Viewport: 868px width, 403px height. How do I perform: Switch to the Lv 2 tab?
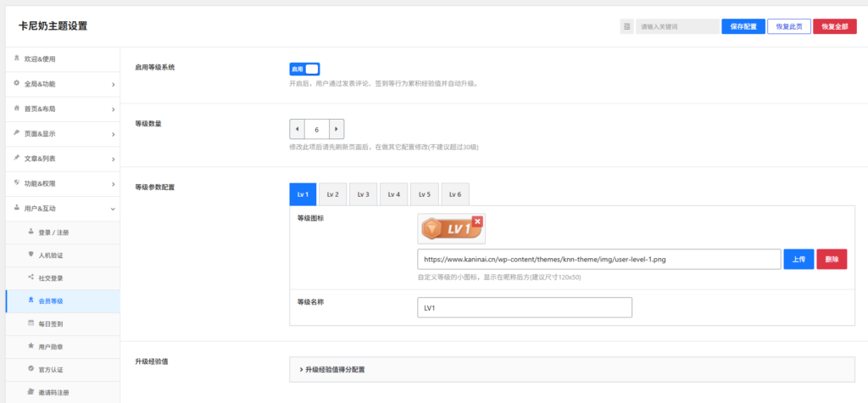(332, 194)
